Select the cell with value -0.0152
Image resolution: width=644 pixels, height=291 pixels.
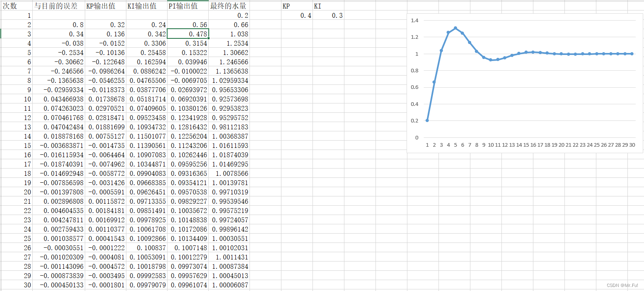(x=105, y=43)
